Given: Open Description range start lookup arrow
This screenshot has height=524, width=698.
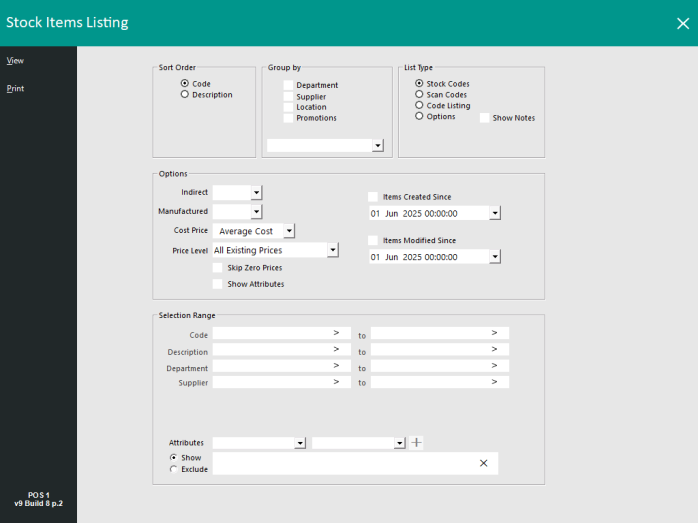Looking at the screenshot, I should [336, 349].
